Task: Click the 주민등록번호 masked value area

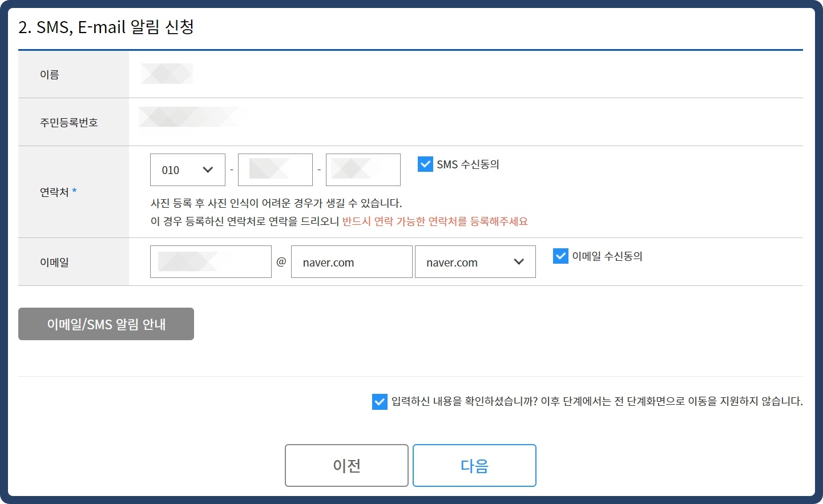Action: [x=194, y=116]
